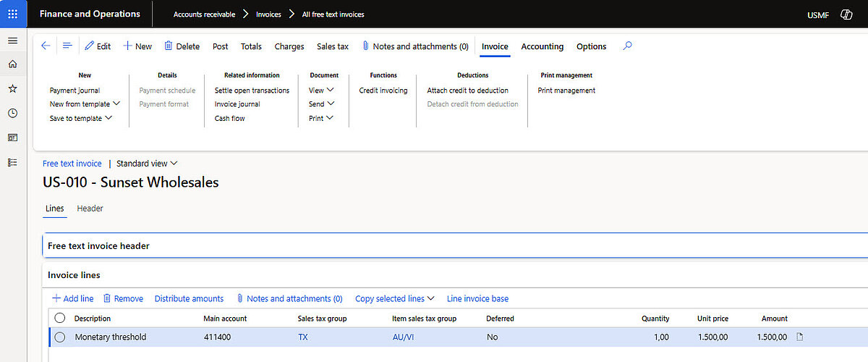Open header Notes and attachments (0)
This screenshot has height=362, width=868.
(x=415, y=46)
